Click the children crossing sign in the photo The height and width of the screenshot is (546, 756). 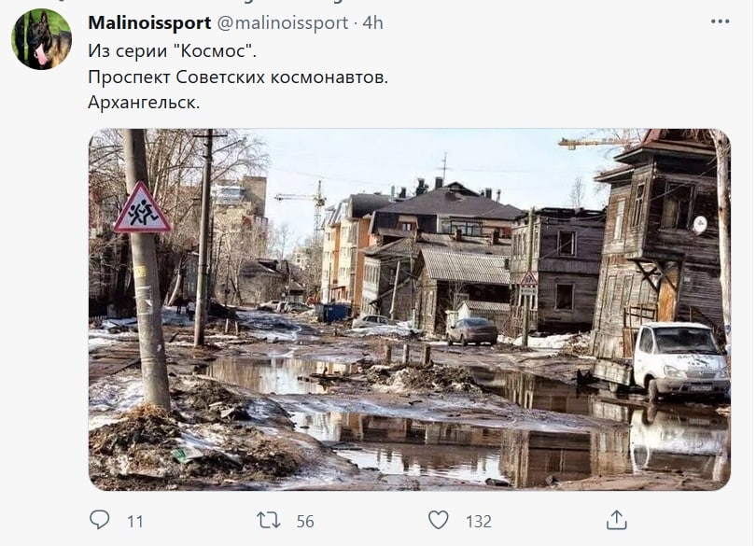(142, 208)
